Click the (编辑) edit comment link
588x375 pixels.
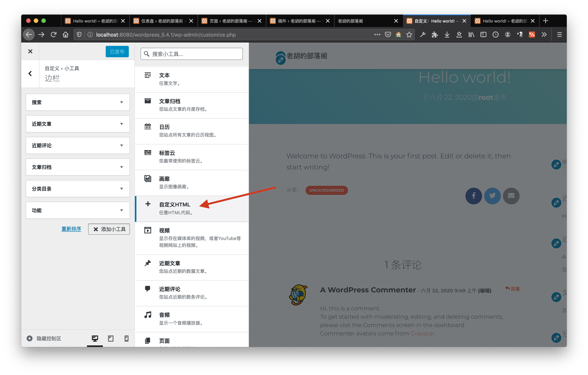(485, 290)
